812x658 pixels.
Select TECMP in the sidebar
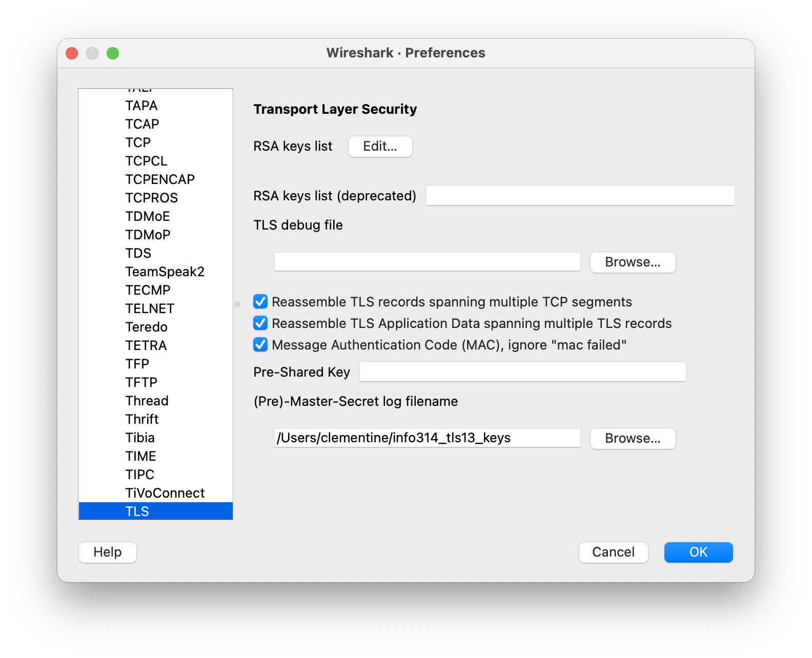coord(156,290)
